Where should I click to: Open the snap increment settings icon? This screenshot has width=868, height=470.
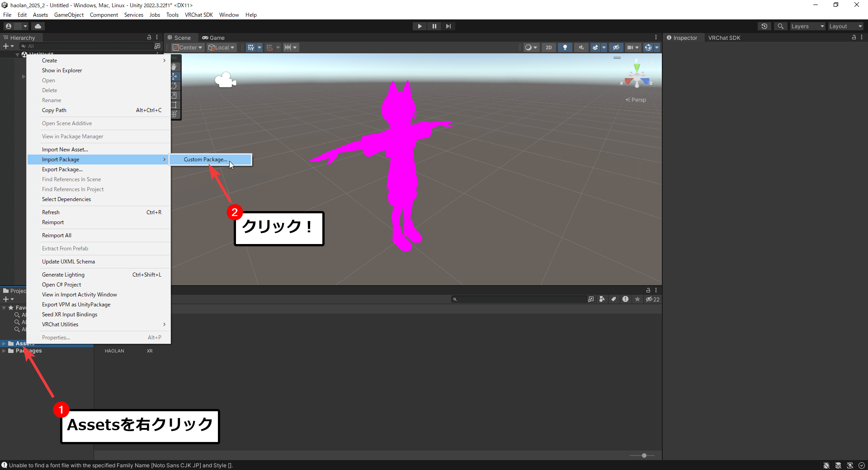pos(290,47)
